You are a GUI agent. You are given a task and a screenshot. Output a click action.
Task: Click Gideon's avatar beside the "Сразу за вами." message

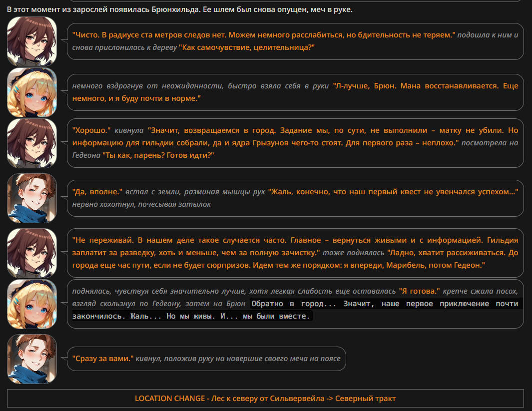pos(32,359)
